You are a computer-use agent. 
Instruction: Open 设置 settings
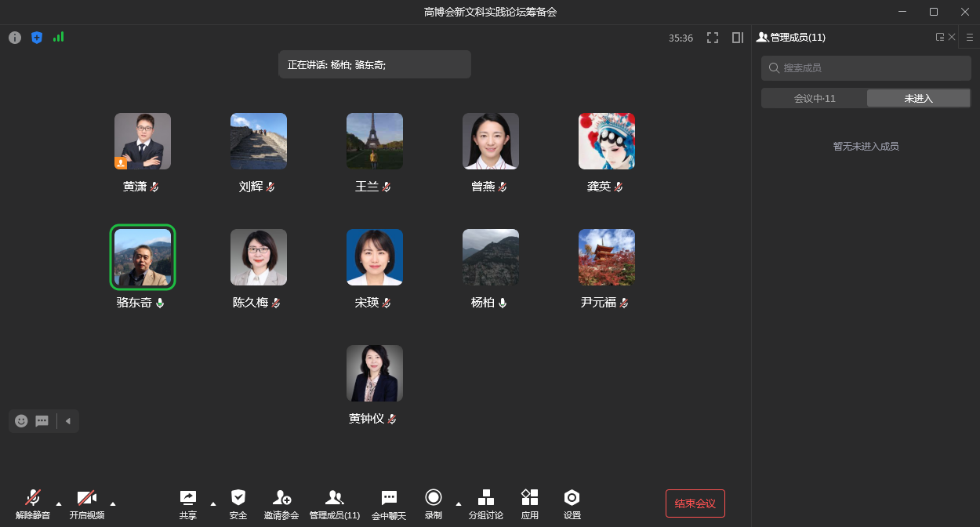572,504
